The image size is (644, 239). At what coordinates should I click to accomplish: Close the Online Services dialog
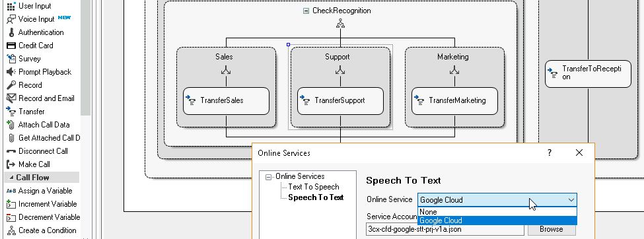point(579,153)
